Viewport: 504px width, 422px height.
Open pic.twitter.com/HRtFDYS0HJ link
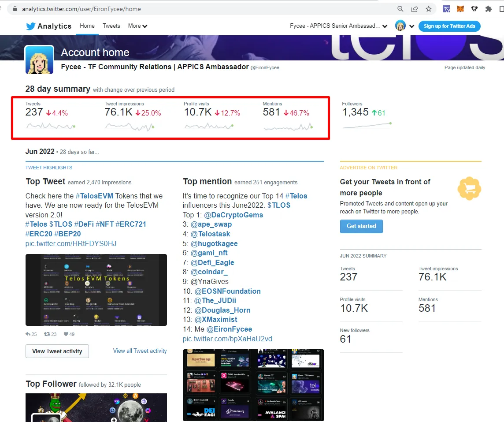[x=71, y=243]
